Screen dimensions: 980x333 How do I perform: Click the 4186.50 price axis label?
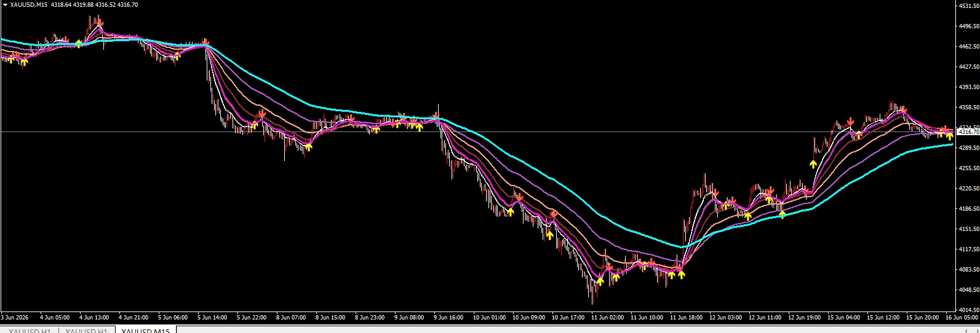(x=969, y=209)
